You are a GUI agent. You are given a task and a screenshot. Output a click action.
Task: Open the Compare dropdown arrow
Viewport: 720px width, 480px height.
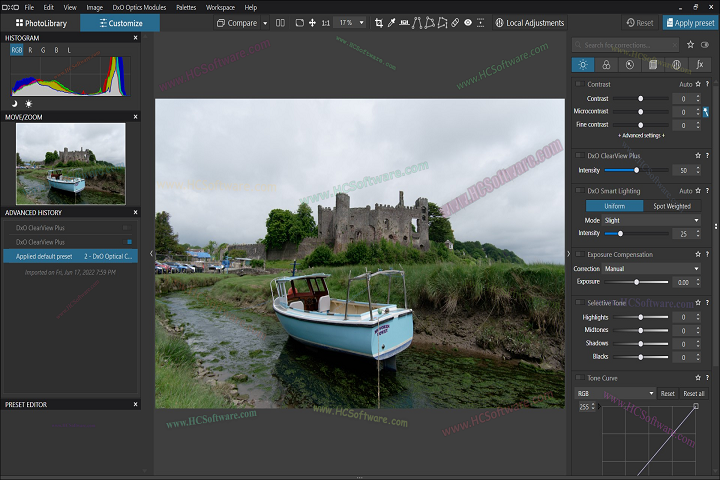click(265, 23)
